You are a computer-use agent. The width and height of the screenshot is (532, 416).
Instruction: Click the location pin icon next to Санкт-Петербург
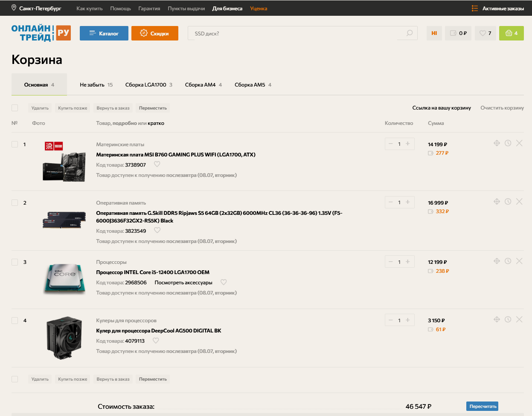click(14, 8)
